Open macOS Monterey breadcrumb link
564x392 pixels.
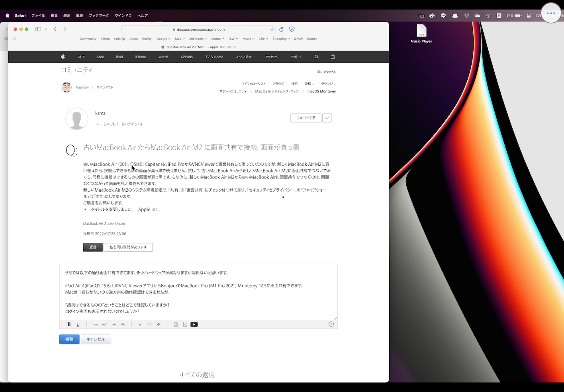tap(321, 91)
